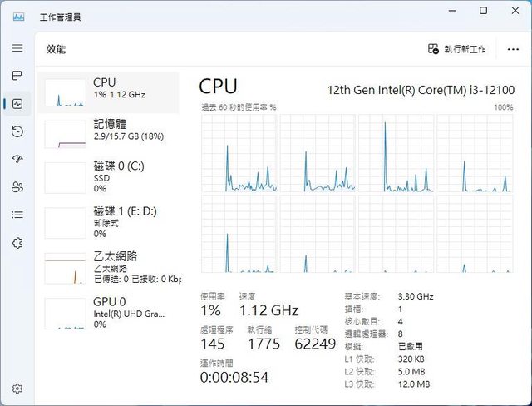Viewport: 532px width, 406px height.
Task: Click the third logical processor usage graph
Action: [x=396, y=153]
